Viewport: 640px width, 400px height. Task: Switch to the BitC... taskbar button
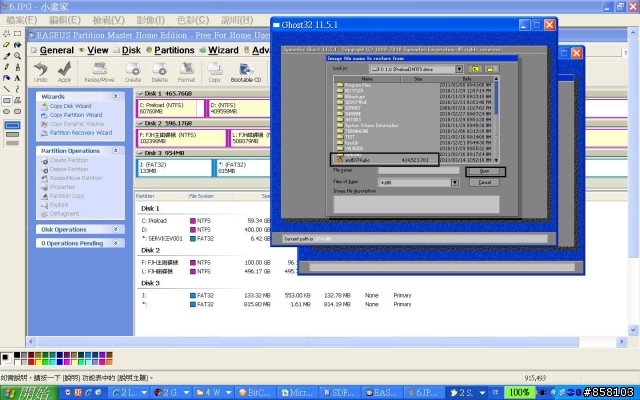click(256, 393)
